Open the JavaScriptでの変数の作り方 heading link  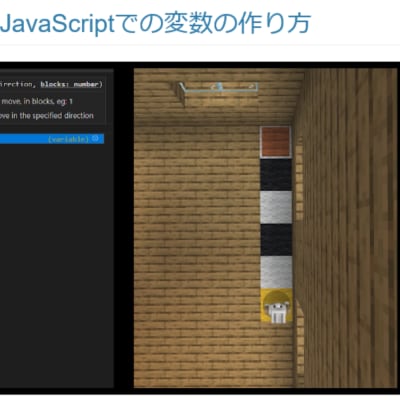click(155, 23)
